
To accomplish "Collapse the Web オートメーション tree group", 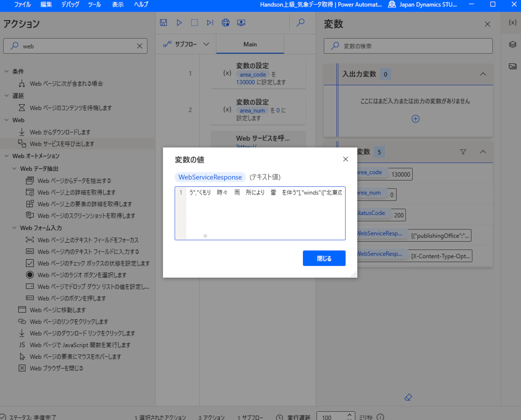I will pyautogui.click(x=7, y=156).
